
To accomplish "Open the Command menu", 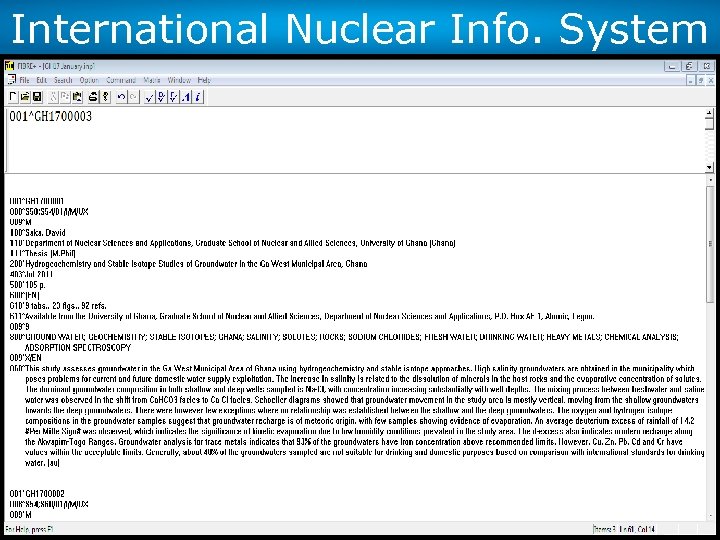I will point(121,80).
